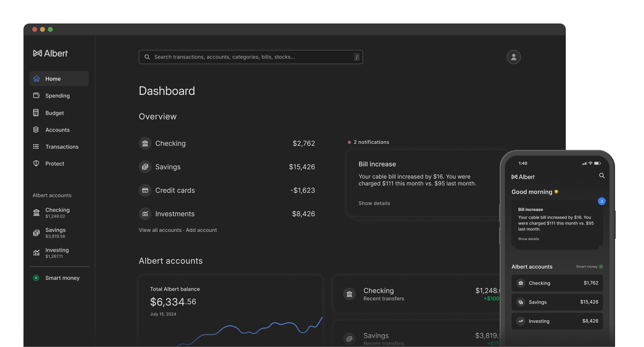Image resolution: width=644 pixels, height=347 pixels.
Task: Tap the phone Investing trend icon
Action: click(521, 321)
